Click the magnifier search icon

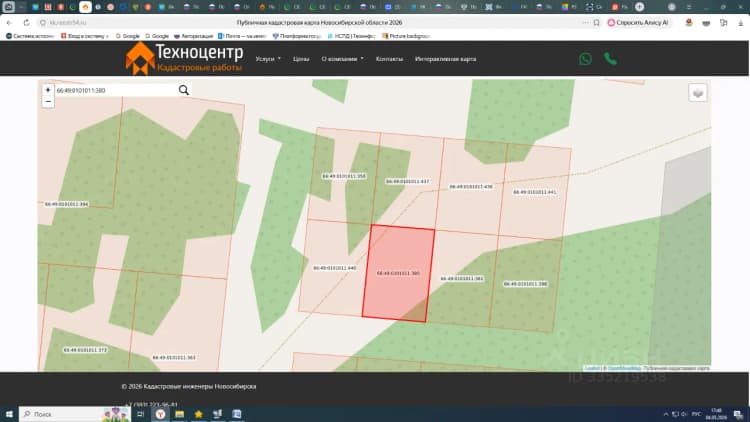tap(184, 90)
